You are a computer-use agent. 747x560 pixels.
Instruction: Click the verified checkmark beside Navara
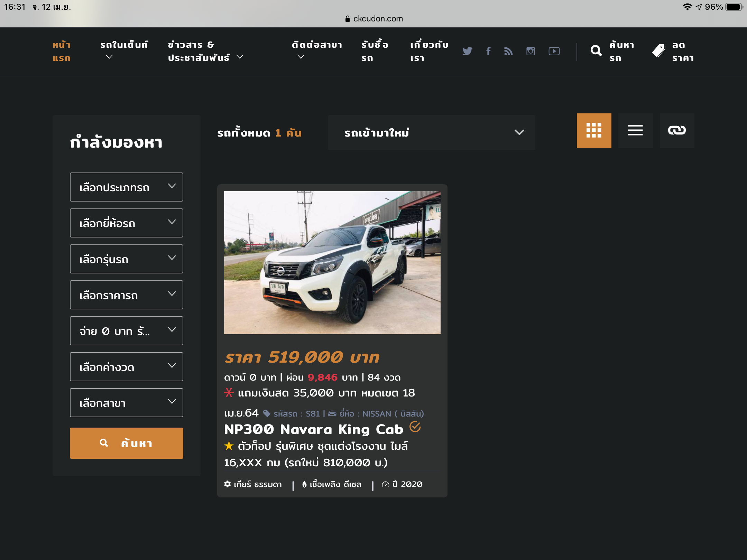415,427
